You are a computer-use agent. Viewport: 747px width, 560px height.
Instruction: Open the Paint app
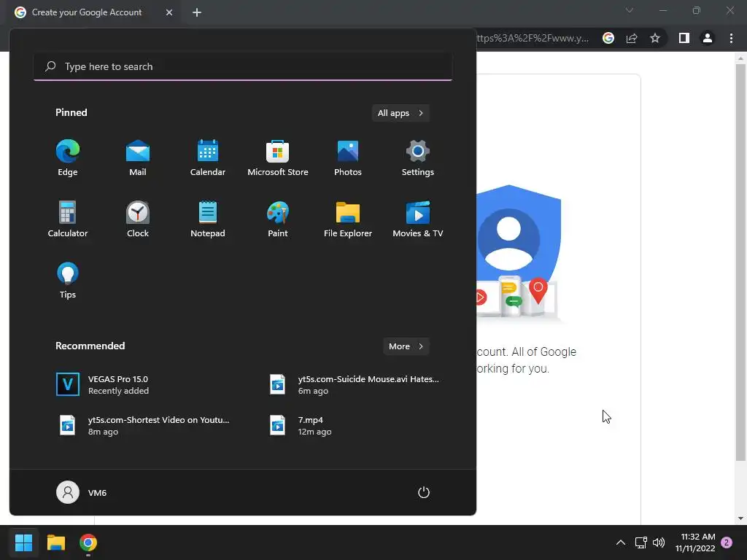point(278,219)
